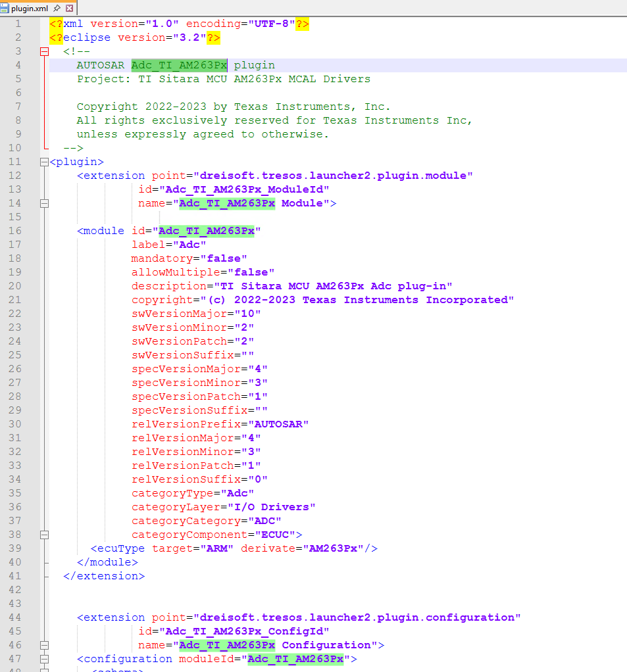This screenshot has height=672, width=627.
Task: Collapse the fold marker on line 46
Action: tap(44, 646)
